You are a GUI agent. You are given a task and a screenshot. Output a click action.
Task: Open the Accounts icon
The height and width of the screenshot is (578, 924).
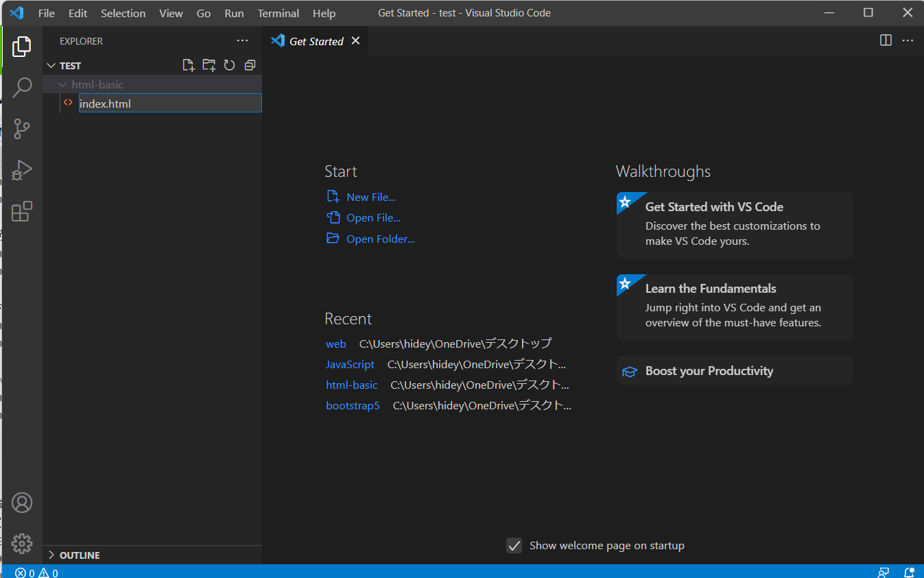22,503
